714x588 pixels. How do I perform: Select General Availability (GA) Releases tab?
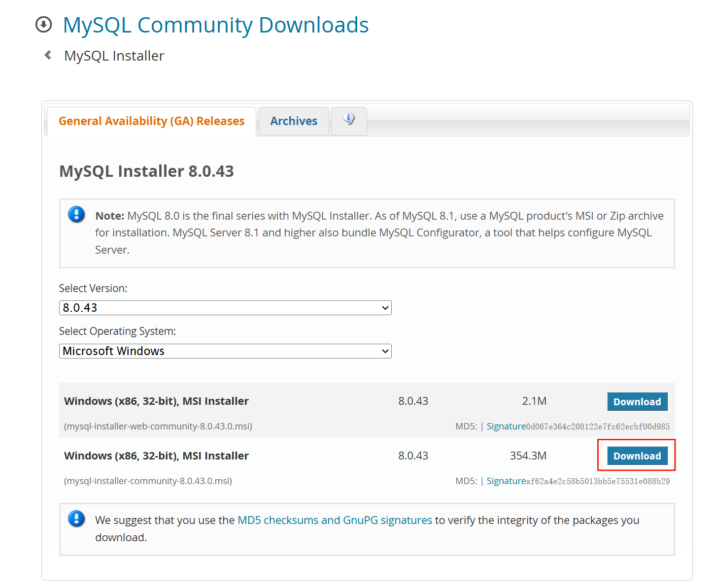[x=151, y=121]
